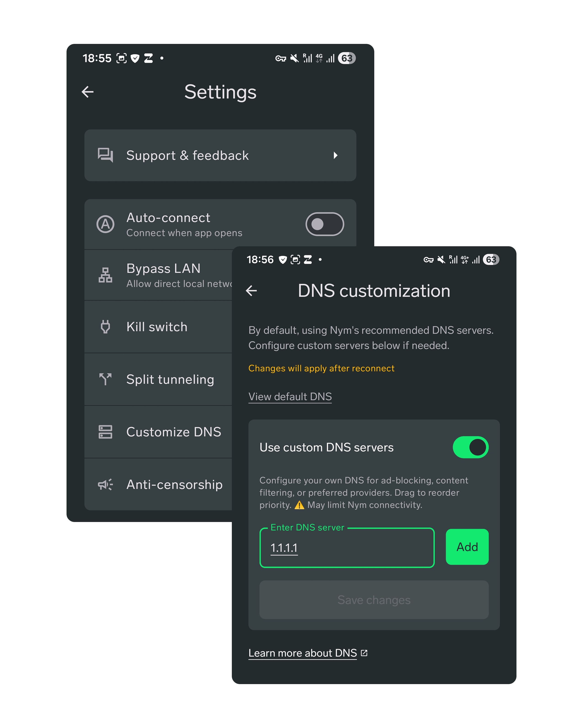Open the Split tunneling settings entry

(170, 379)
